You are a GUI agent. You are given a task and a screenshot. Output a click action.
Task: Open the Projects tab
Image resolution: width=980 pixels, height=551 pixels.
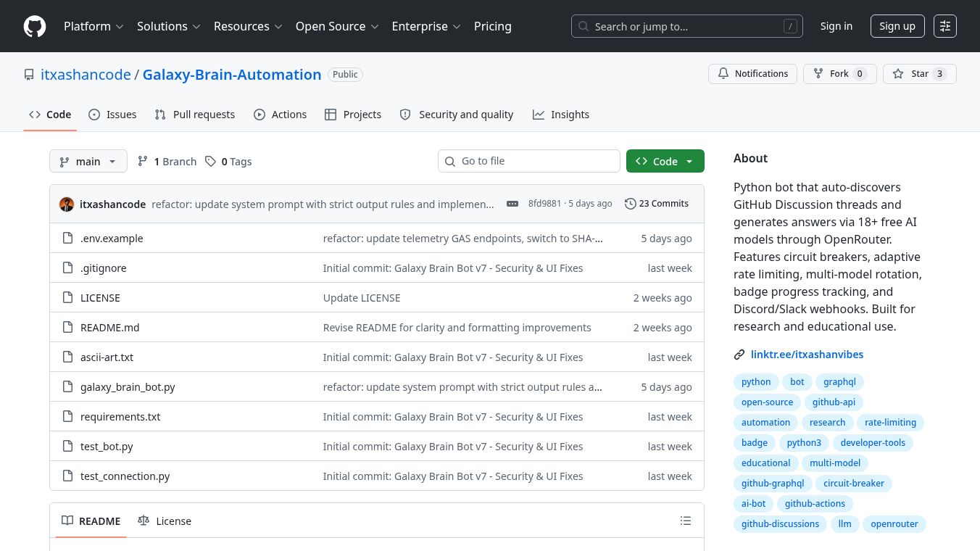[x=353, y=115]
